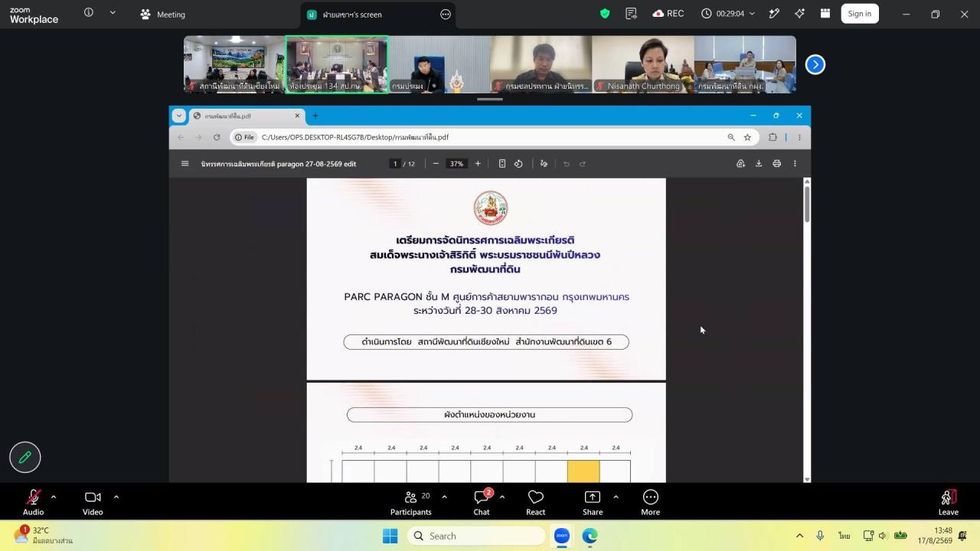Open the Meeting tab in Zoom Workplace
The height and width of the screenshot is (551, 980).
tap(163, 14)
